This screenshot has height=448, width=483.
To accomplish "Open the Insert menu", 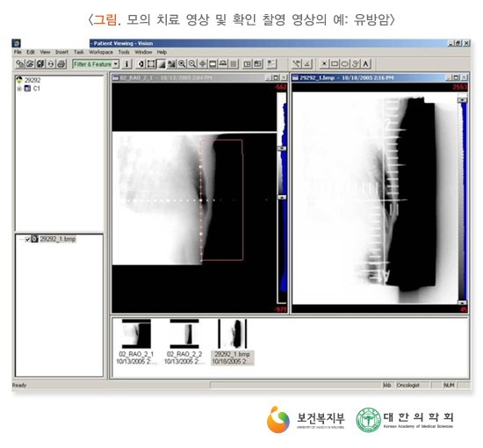I will (x=62, y=52).
